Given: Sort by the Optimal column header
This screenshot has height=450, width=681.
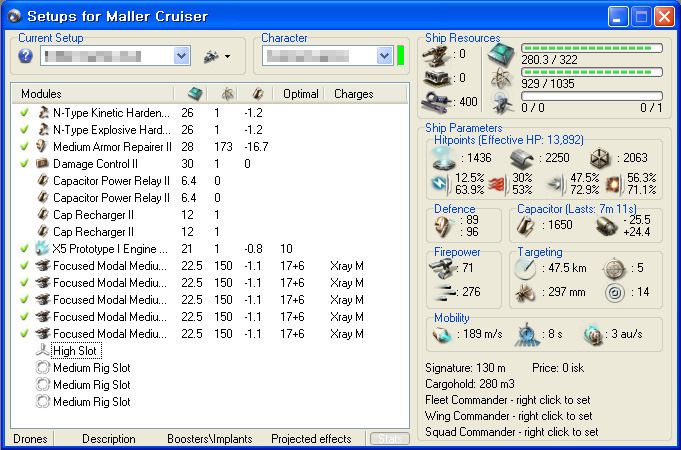Looking at the screenshot, I should tap(301, 94).
